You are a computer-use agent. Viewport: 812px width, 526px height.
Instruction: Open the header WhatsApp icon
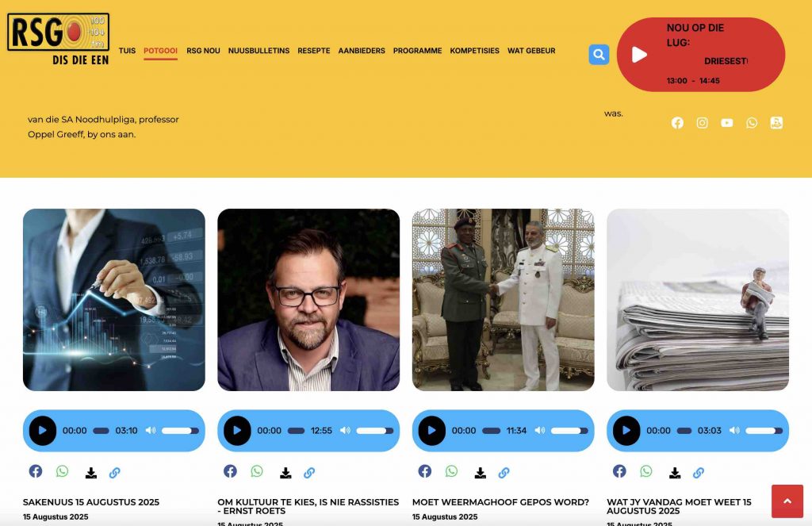pyautogui.click(x=752, y=123)
